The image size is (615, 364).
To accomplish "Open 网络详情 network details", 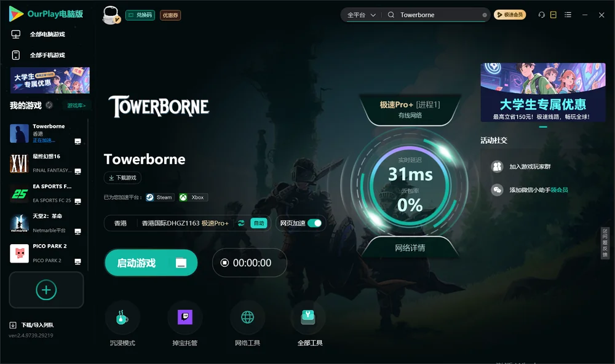I will tap(410, 248).
